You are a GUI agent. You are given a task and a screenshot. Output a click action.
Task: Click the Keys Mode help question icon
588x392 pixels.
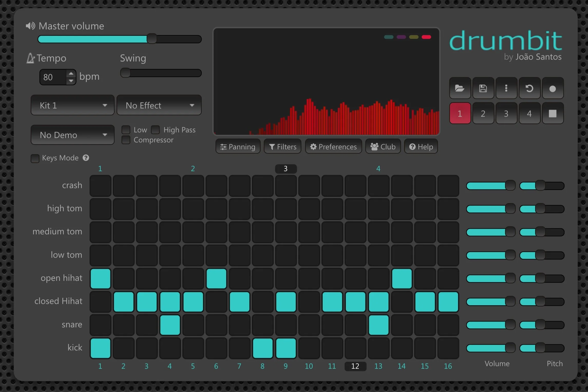(x=86, y=158)
